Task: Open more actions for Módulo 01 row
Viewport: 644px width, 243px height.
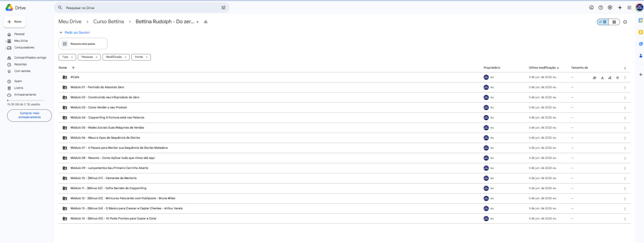Action: point(625,88)
